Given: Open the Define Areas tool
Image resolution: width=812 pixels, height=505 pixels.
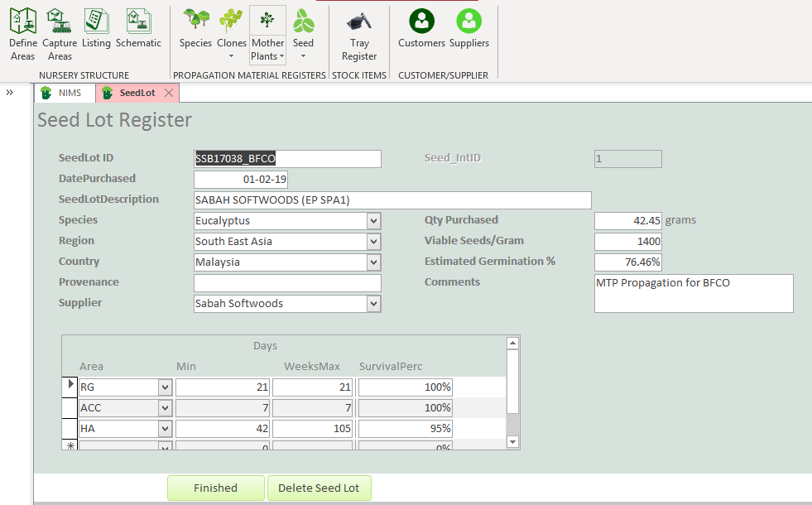Looking at the screenshot, I should [22, 34].
